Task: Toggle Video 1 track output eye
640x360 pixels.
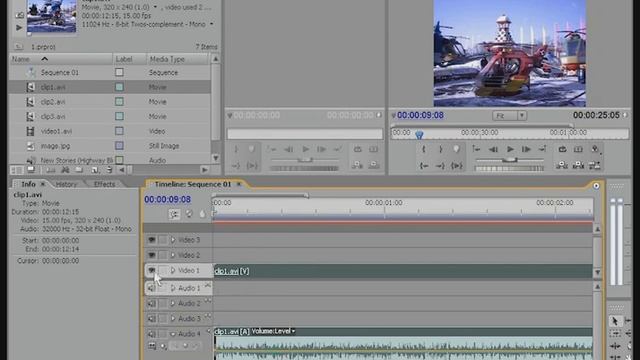Action: click(x=152, y=270)
